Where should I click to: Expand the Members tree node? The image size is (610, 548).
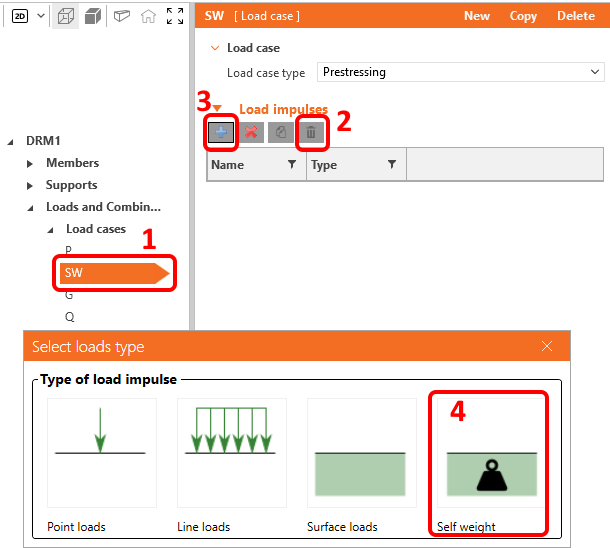coord(30,164)
